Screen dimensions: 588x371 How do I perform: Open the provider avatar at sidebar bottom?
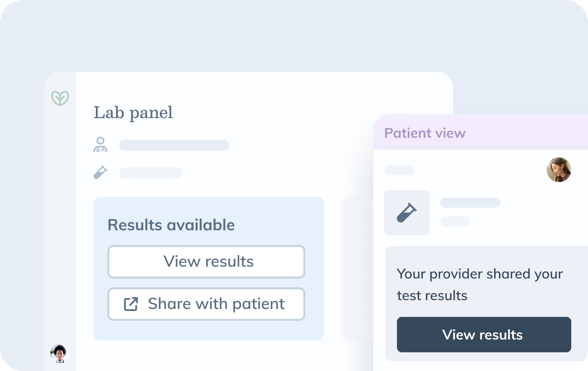60,353
